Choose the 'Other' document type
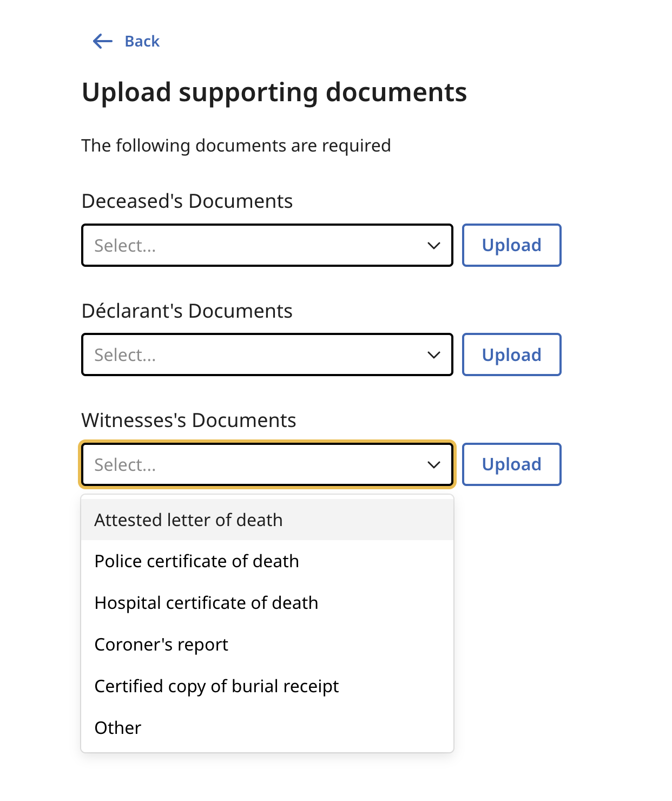 coord(117,727)
